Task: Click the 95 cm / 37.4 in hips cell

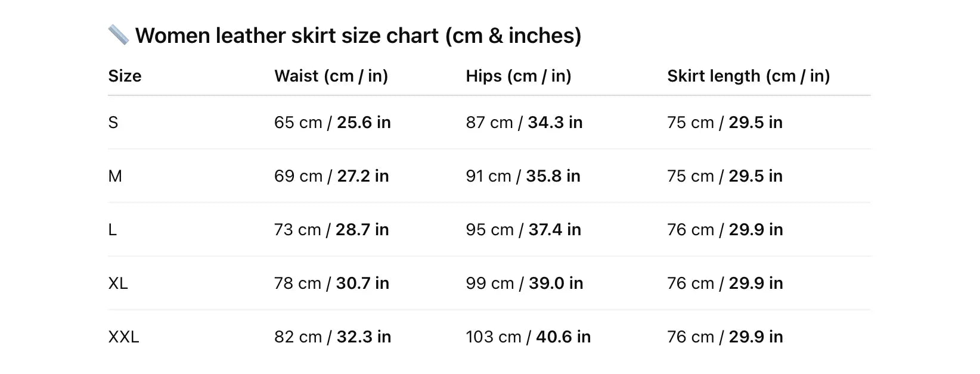Action: point(523,230)
